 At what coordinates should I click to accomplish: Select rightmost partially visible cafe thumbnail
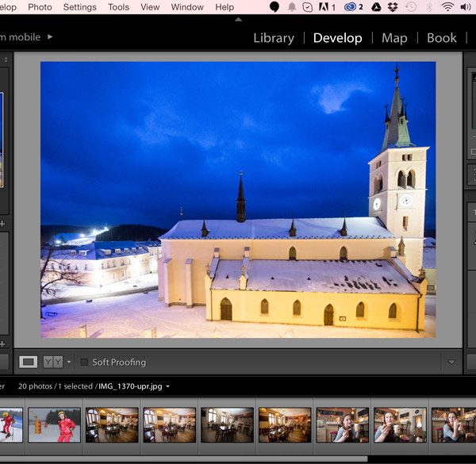tap(454, 425)
